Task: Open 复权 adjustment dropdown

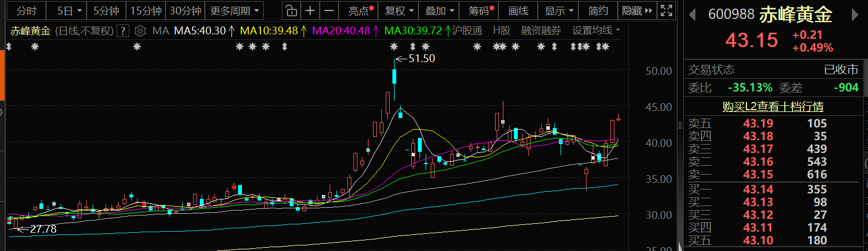Action: pos(398,11)
